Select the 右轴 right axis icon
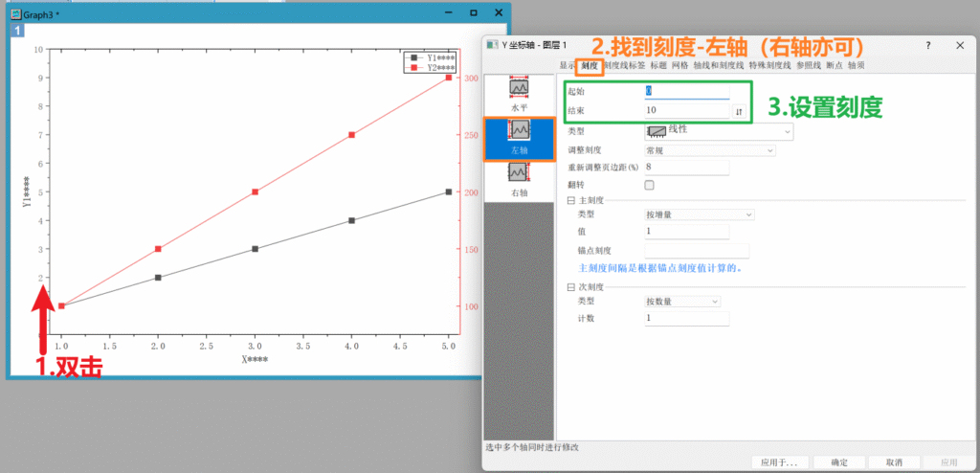The image size is (980, 473). [x=519, y=177]
